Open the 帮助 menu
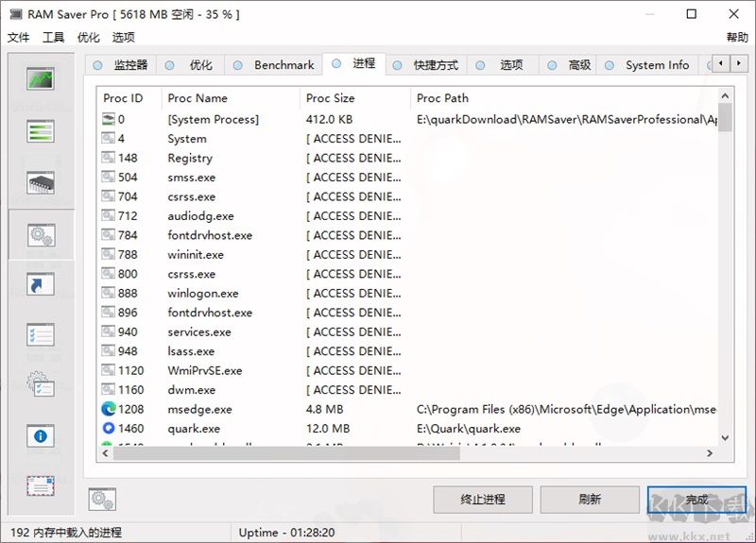Image resolution: width=756 pixels, height=543 pixels. coord(737,37)
